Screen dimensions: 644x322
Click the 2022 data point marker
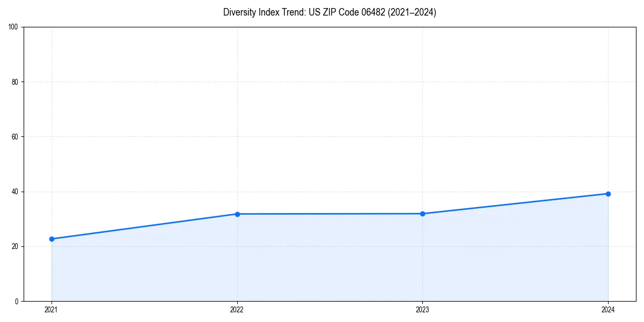click(x=237, y=214)
